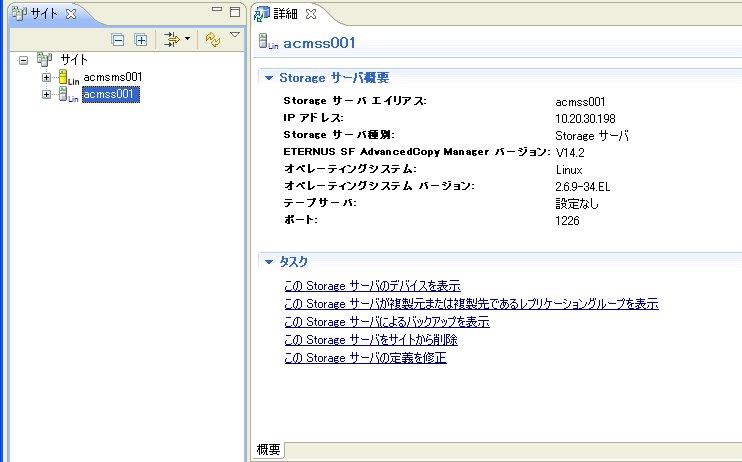Maximize the サイト panel
Viewport: 742px width, 462px height.
coord(235,12)
